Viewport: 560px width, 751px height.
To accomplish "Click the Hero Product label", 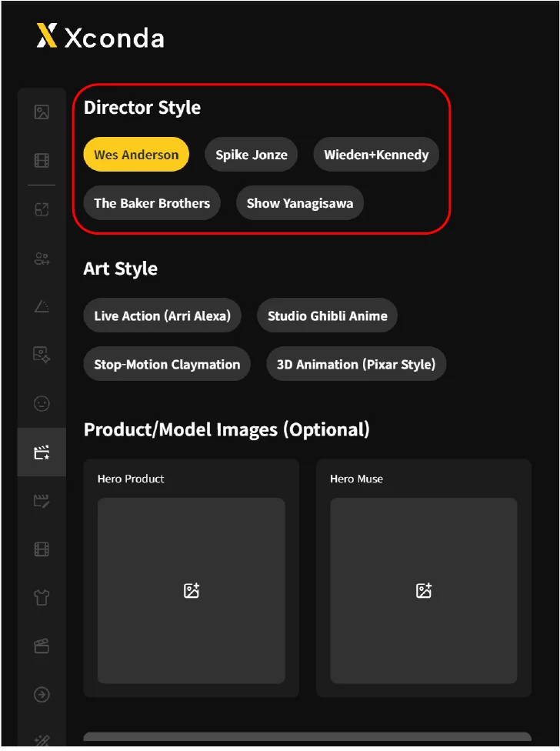I will click(x=131, y=479).
